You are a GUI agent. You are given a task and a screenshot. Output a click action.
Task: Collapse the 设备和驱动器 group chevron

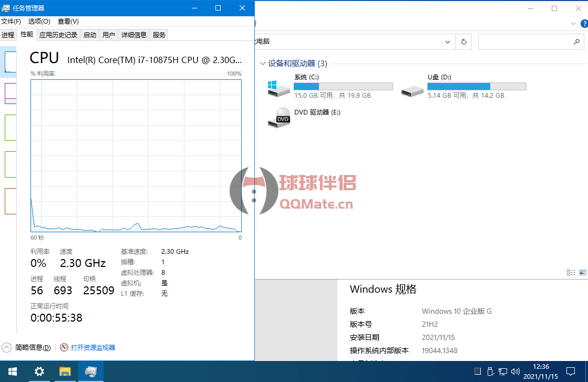coord(262,64)
